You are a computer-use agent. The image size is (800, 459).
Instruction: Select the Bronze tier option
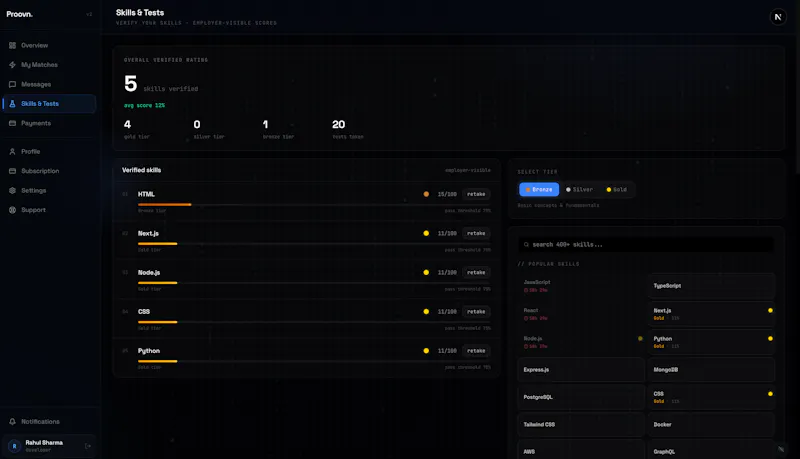pos(539,189)
